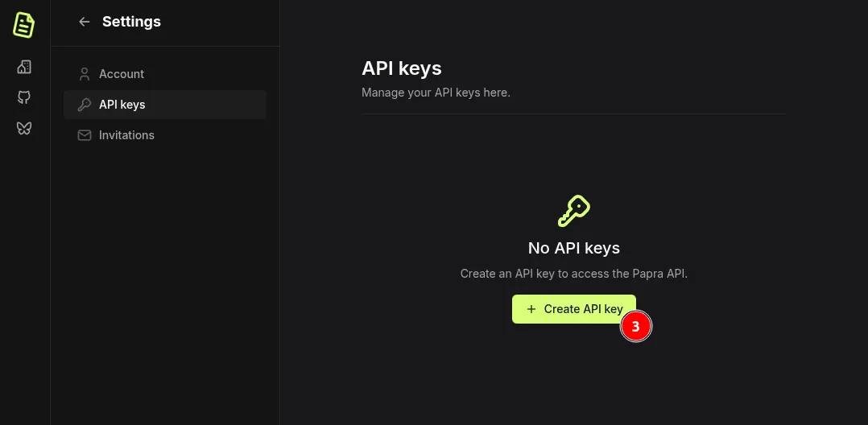This screenshot has width=868, height=425.
Task: Click the plus icon on Create button
Action: pos(531,309)
